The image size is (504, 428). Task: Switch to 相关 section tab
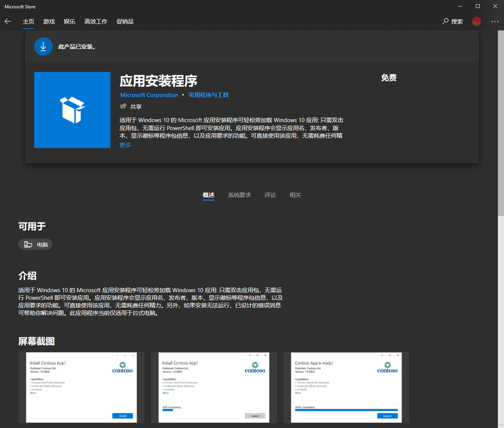pyautogui.click(x=295, y=195)
